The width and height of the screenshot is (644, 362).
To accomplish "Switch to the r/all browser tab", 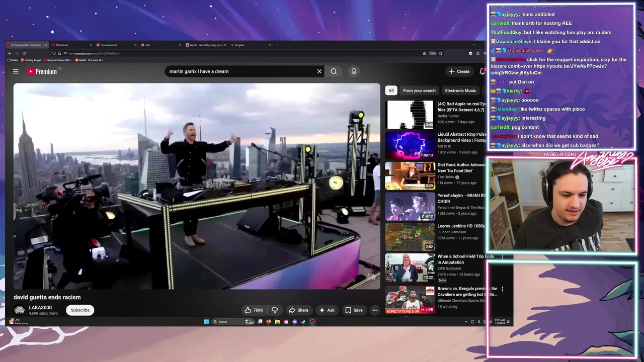I will [161, 45].
